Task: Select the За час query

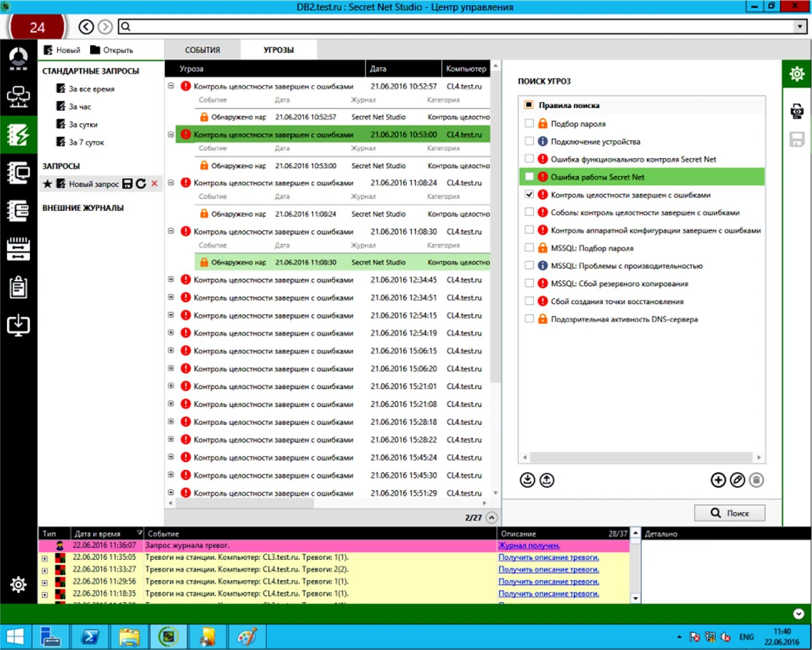Action: (74, 106)
